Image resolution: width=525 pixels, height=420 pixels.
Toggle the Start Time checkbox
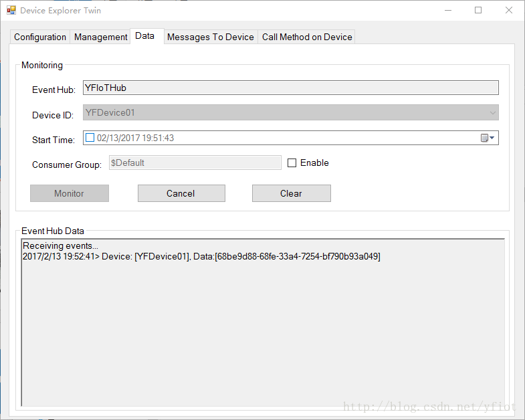point(90,138)
